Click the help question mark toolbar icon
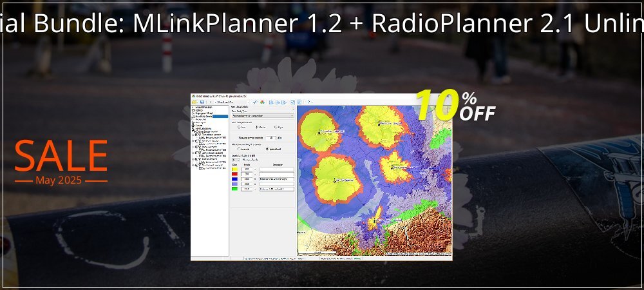The height and width of the screenshot is (290, 644). pyautogui.click(x=309, y=102)
